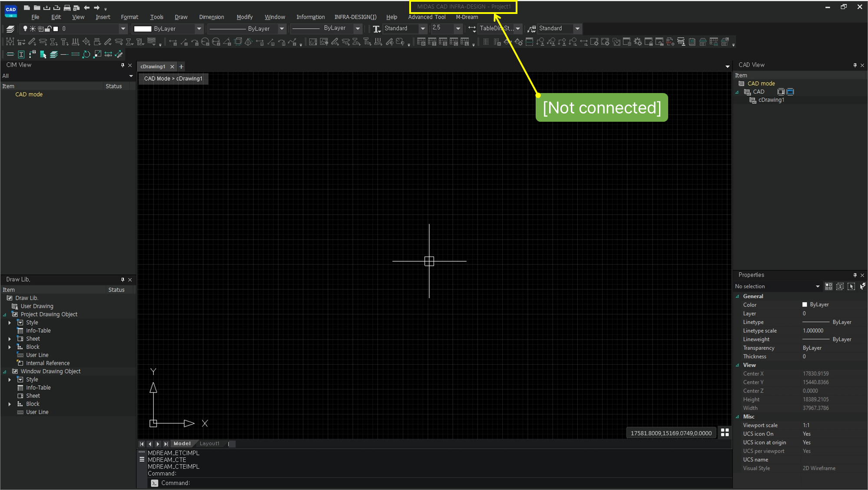Open the color ByLayer dropdown
Viewport: 868px width, 490px height.
click(x=199, y=29)
